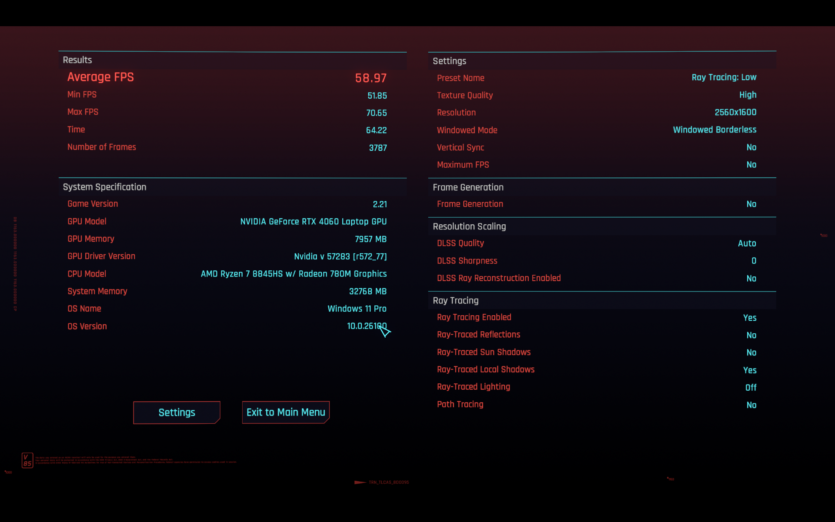Click the GPU Model label
Viewport: 835px width, 522px height.
click(x=87, y=222)
